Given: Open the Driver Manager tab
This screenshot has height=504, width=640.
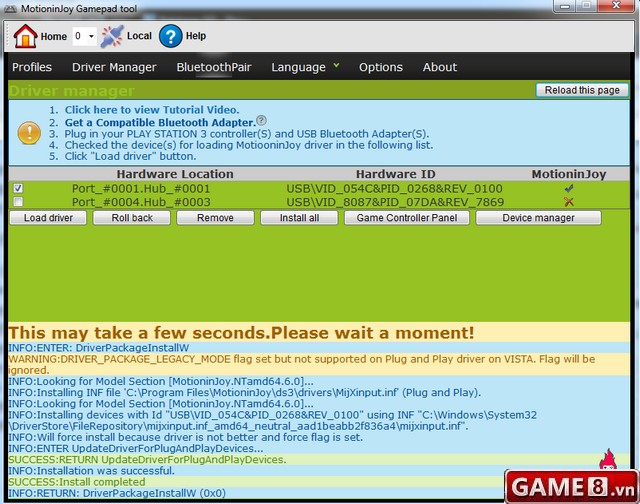Looking at the screenshot, I should (x=114, y=67).
